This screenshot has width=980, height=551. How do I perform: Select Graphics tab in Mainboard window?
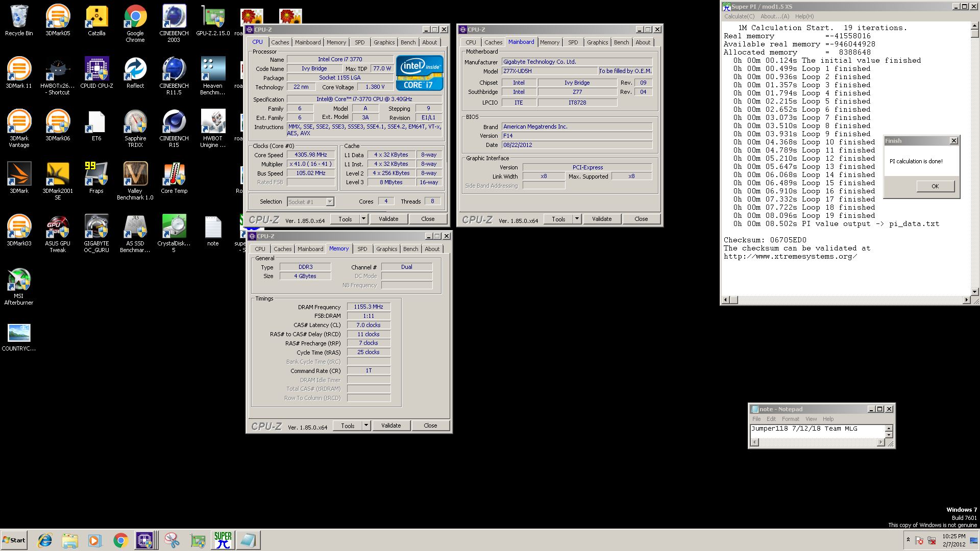(597, 42)
